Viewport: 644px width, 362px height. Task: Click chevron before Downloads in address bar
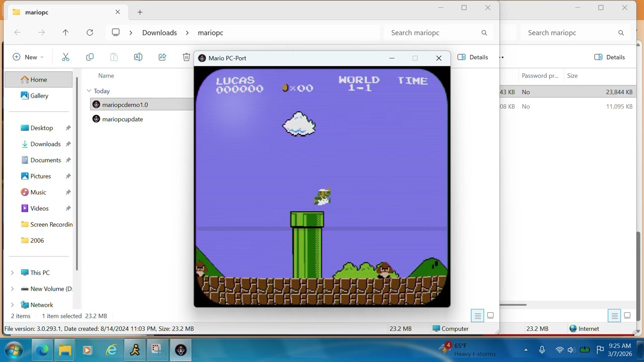(x=131, y=33)
